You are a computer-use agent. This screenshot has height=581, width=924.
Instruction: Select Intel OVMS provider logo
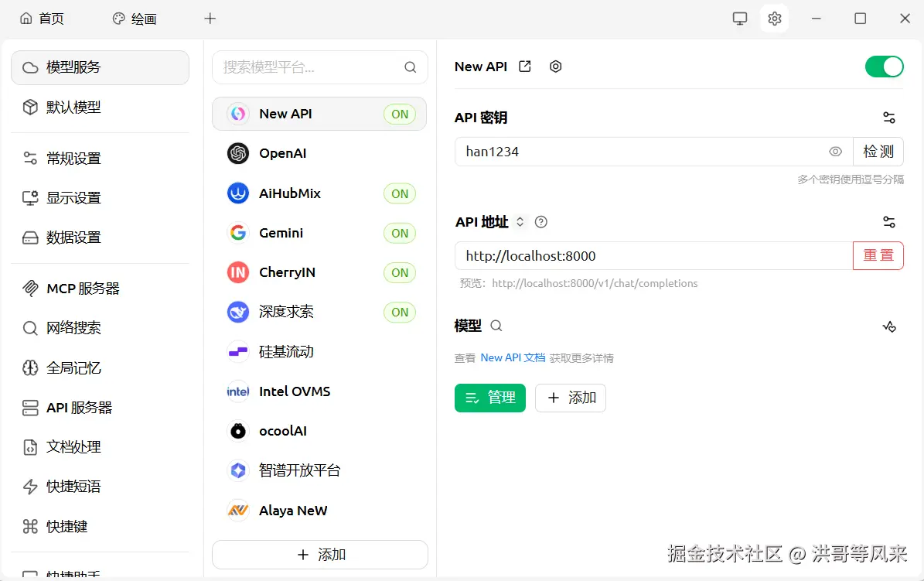coord(238,391)
